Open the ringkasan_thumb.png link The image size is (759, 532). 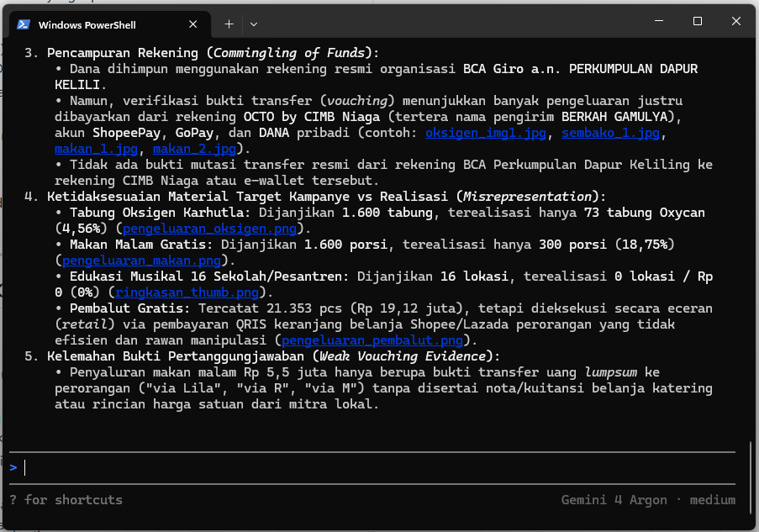(x=187, y=292)
